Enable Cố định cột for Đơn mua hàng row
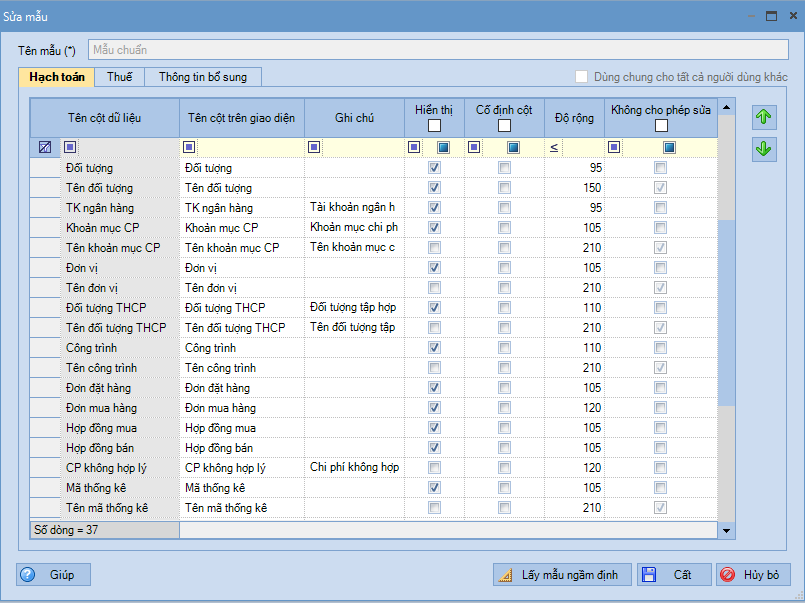805x603 pixels. (504, 407)
